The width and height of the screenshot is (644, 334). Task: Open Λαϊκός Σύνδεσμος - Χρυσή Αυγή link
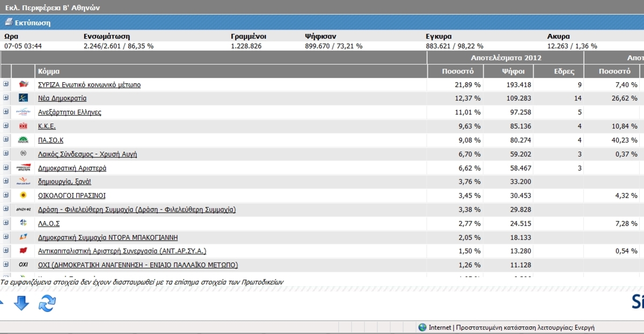coord(87,155)
